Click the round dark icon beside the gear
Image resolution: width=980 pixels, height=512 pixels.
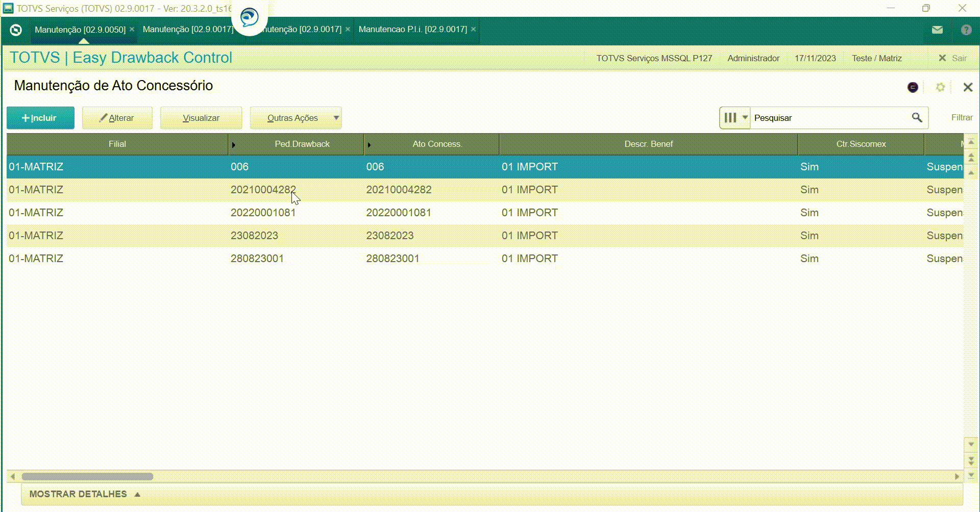click(913, 88)
